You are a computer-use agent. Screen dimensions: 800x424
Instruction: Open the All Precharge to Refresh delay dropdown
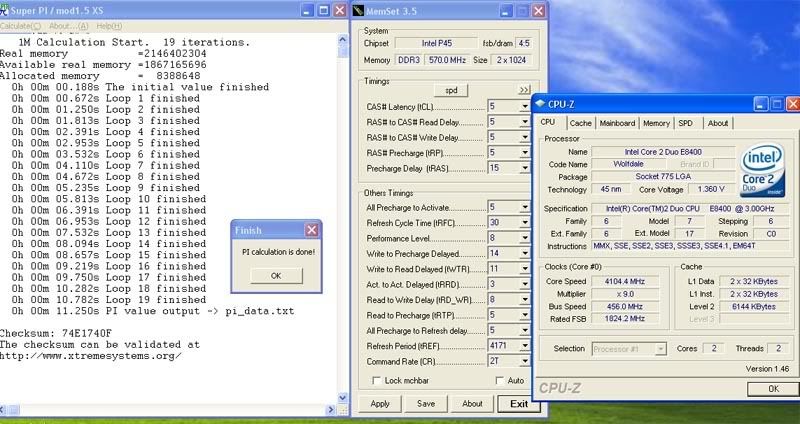[524, 330]
